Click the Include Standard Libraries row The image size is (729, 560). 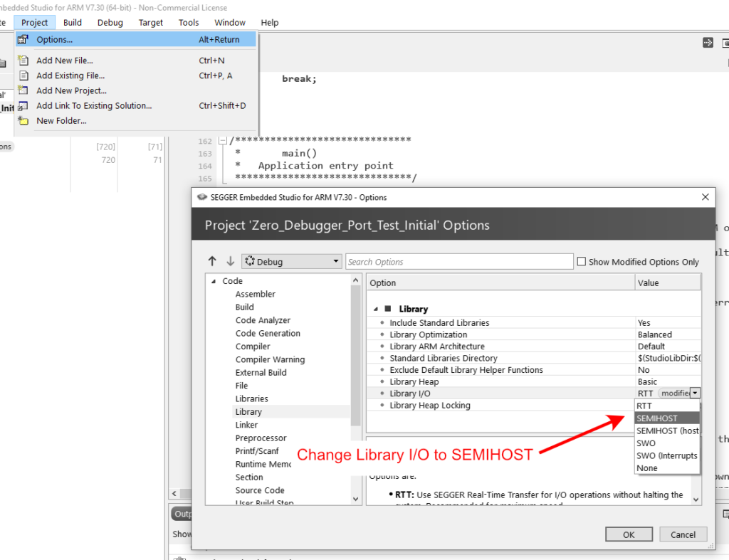tap(533, 322)
